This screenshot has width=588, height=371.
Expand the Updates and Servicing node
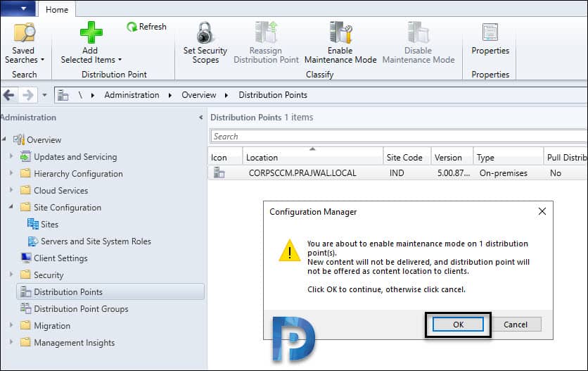pos(11,156)
